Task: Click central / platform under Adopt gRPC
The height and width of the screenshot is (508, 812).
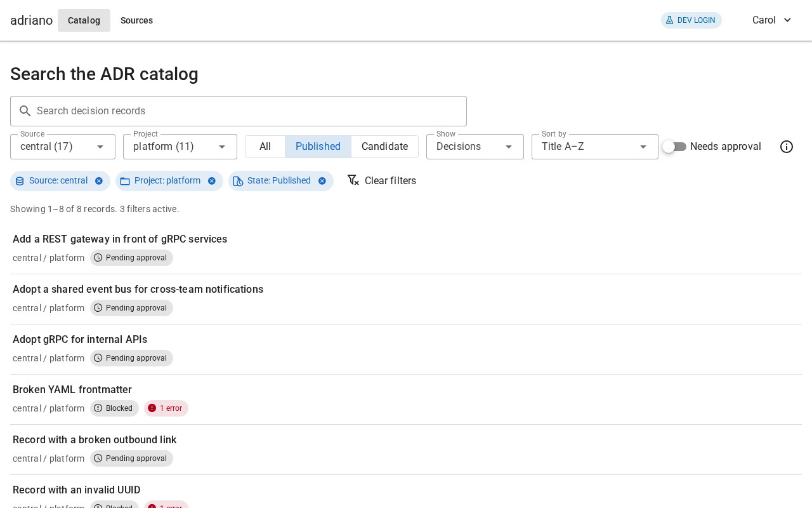Action: point(48,358)
